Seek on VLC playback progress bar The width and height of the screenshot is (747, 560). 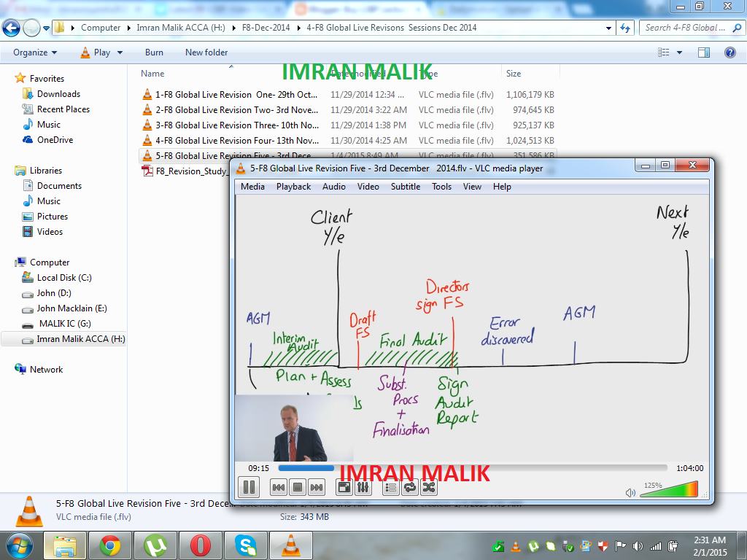coord(473,468)
